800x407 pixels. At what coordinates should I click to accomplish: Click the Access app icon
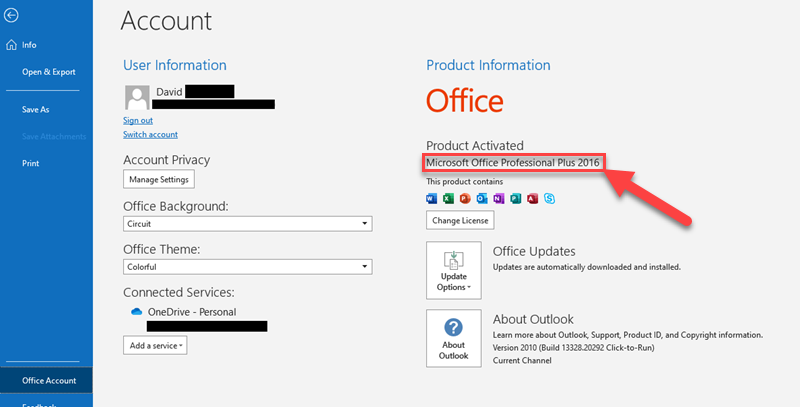533,199
